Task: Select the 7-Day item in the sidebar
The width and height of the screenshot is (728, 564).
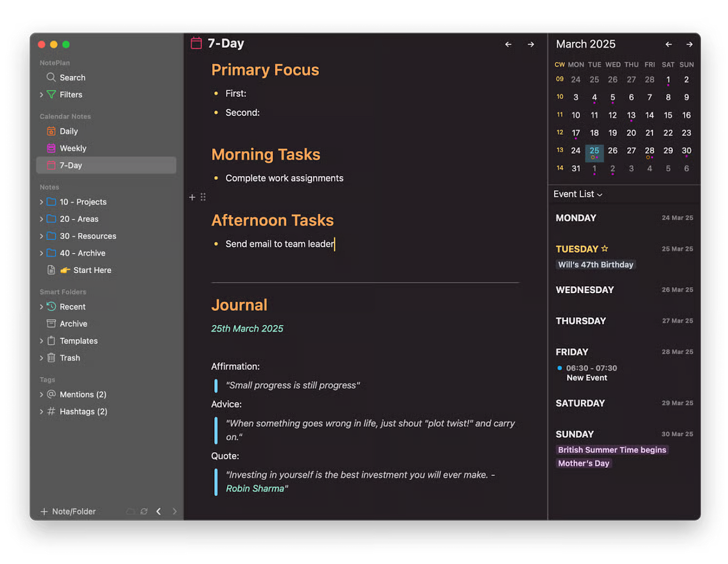Action: (106, 165)
